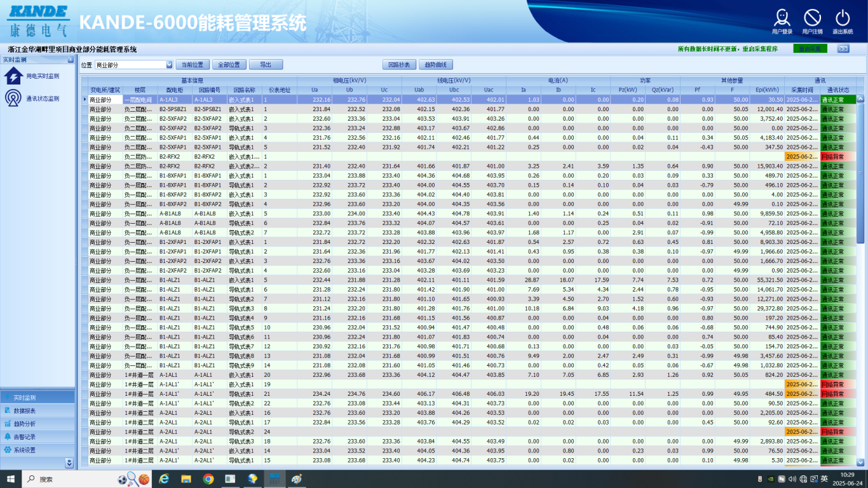Click the 变电所/建筑 column header
The width and height of the screenshot is (868, 488).
[x=105, y=90]
